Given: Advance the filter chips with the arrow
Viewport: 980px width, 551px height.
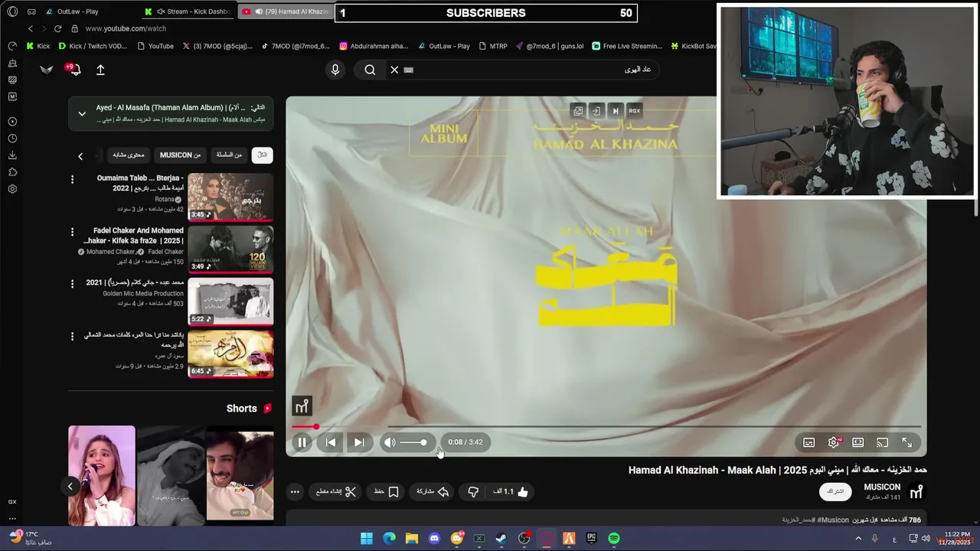Looking at the screenshot, I should tap(80, 156).
